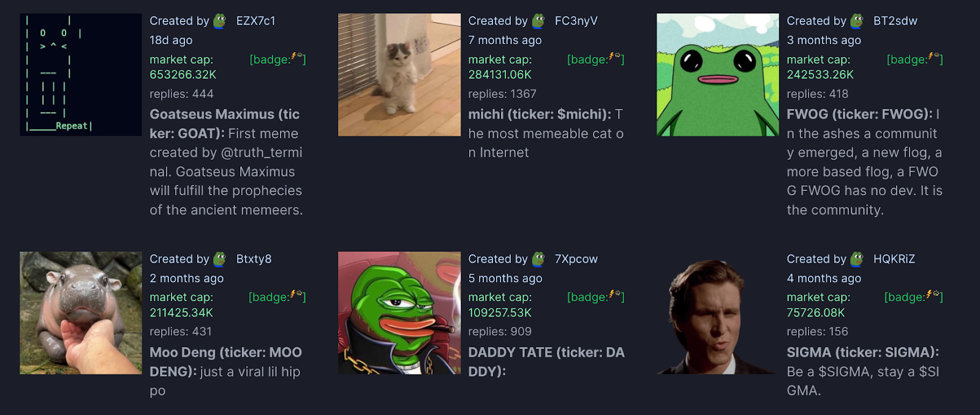Open the DADDY TATE Pepe thumbnail
This screenshot has width=980, height=415.
(399, 313)
